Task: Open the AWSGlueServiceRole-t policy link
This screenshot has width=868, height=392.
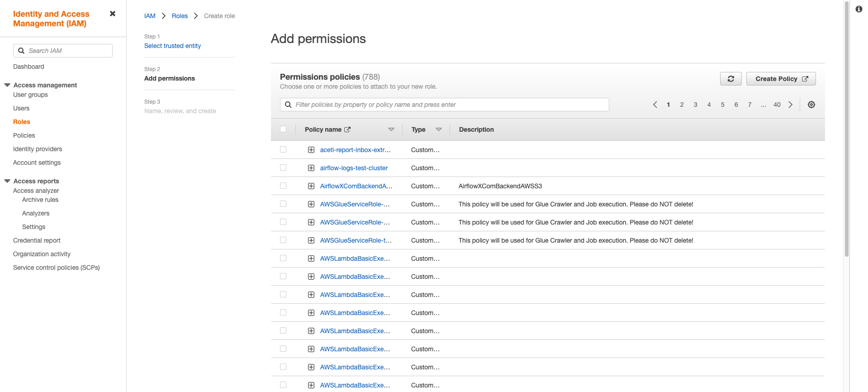Action: [x=356, y=240]
